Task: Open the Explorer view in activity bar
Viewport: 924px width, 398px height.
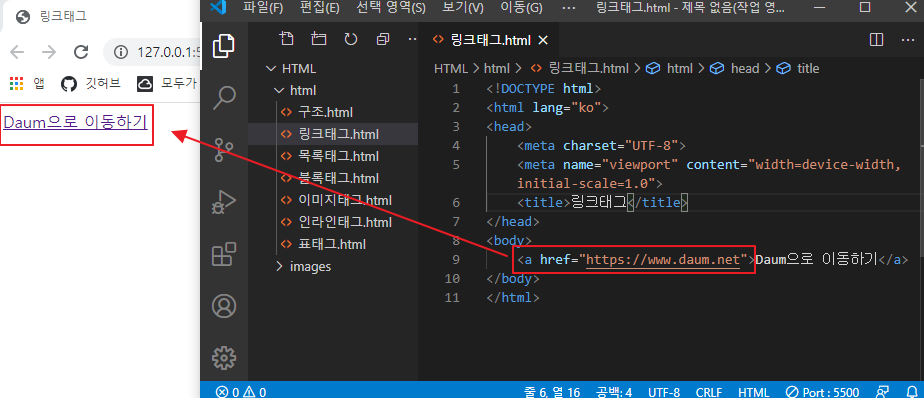Action: click(223, 47)
